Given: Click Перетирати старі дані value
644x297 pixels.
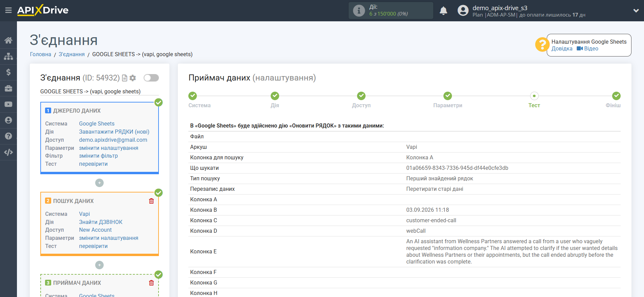Looking at the screenshot, I should [435, 189].
